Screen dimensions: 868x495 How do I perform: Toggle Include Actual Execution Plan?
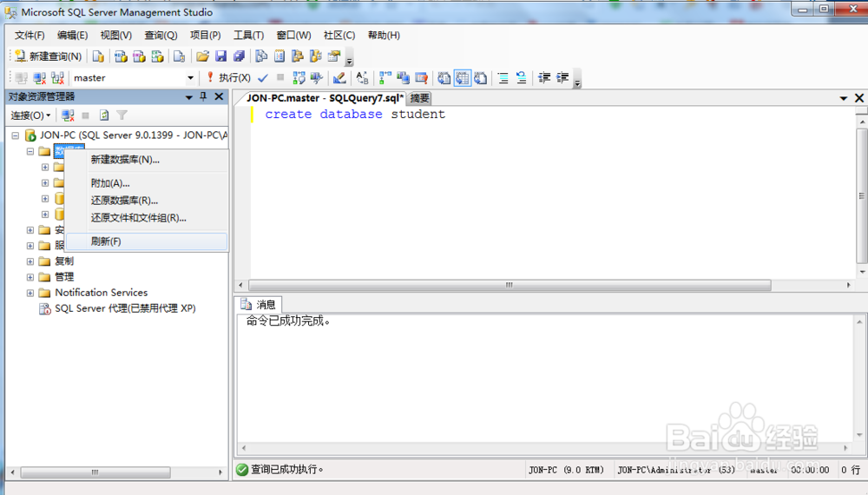[x=385, y=78]
